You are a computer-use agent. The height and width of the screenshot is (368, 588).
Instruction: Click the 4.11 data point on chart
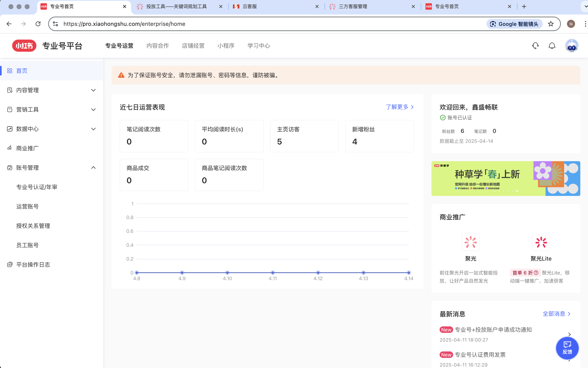coord(273,273)
